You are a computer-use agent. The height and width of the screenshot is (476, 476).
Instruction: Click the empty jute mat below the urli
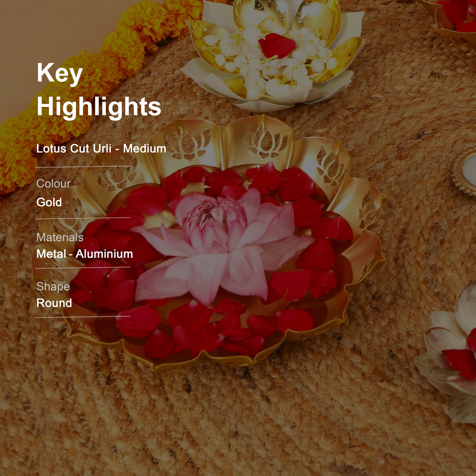click(x=238, y=425)
